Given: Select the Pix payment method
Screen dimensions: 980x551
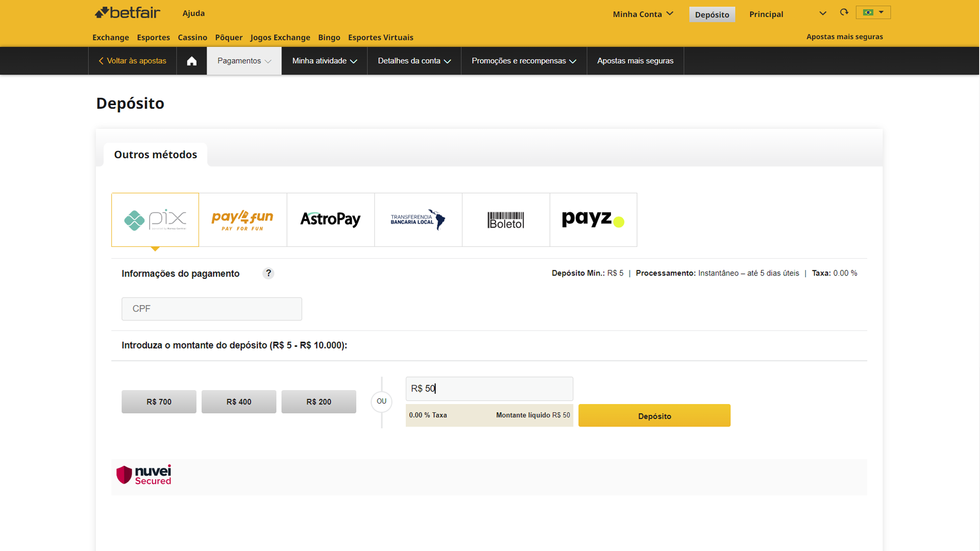Looking at the screenshot, I should [155, 220].
